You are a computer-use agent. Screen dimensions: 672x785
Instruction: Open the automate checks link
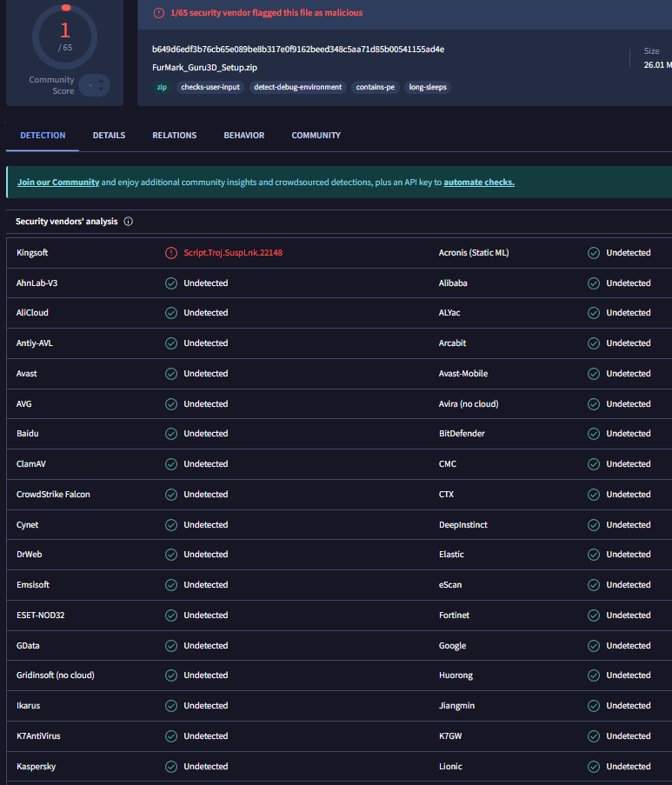pos(479,183)
